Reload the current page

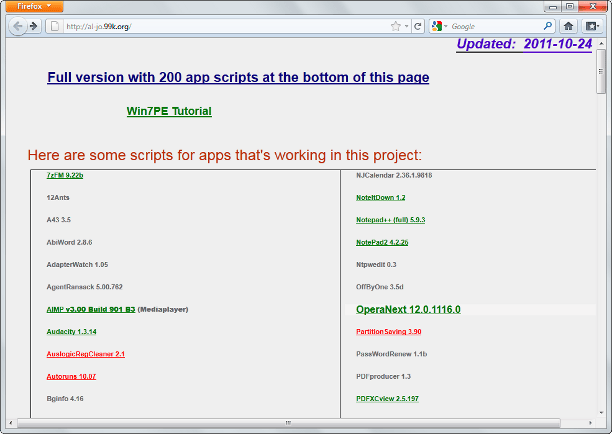pyautogui.click(x=418, y=26)
